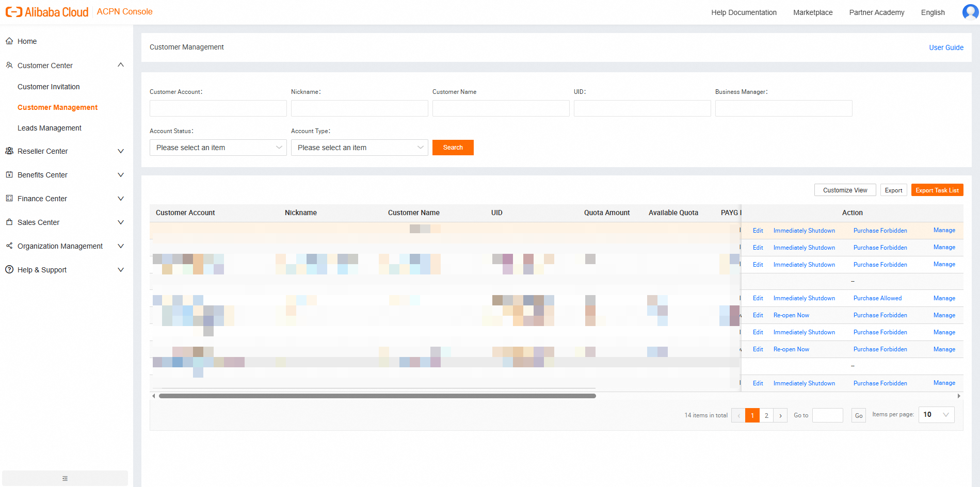Click the pagination Go button

click(x=859, y=415)
